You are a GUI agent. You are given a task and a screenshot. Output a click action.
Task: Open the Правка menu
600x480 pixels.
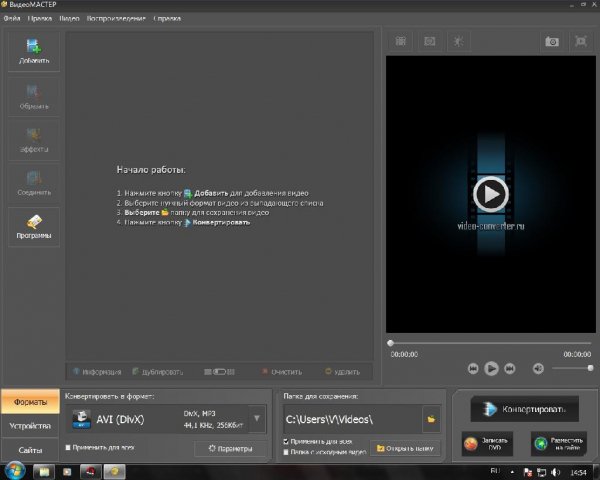tap(40, 18)
